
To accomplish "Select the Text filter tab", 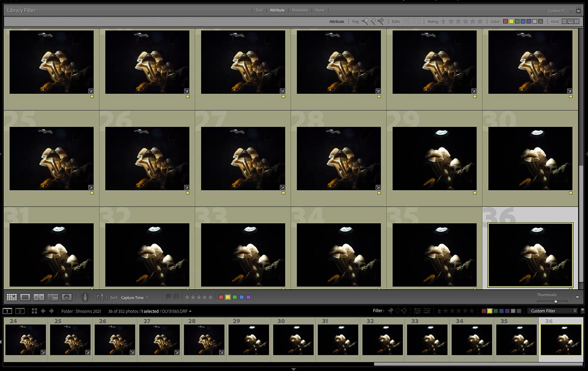I will 259,10.
